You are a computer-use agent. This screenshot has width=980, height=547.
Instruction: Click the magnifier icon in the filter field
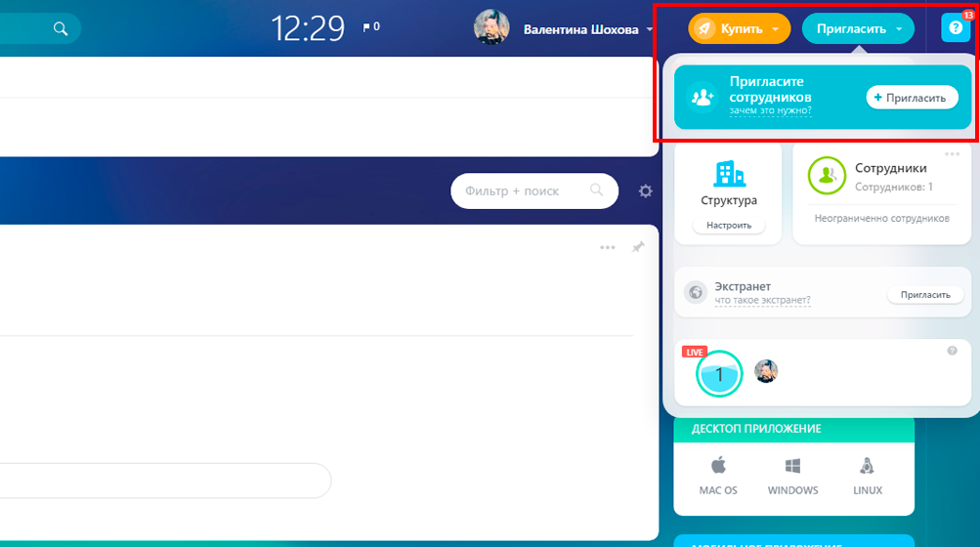click(597, 190)
